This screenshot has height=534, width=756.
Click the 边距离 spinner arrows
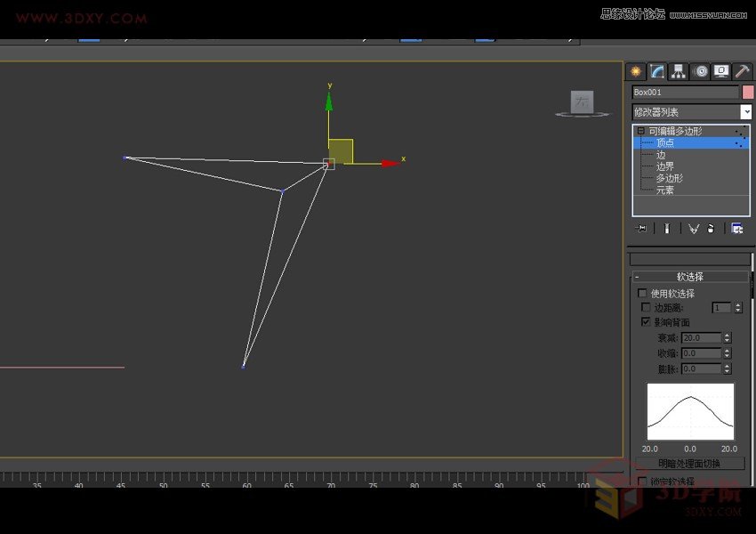738,307
